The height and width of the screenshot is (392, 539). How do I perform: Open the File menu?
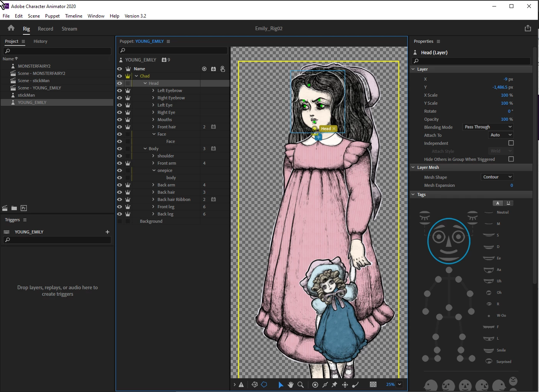point(6,16)
